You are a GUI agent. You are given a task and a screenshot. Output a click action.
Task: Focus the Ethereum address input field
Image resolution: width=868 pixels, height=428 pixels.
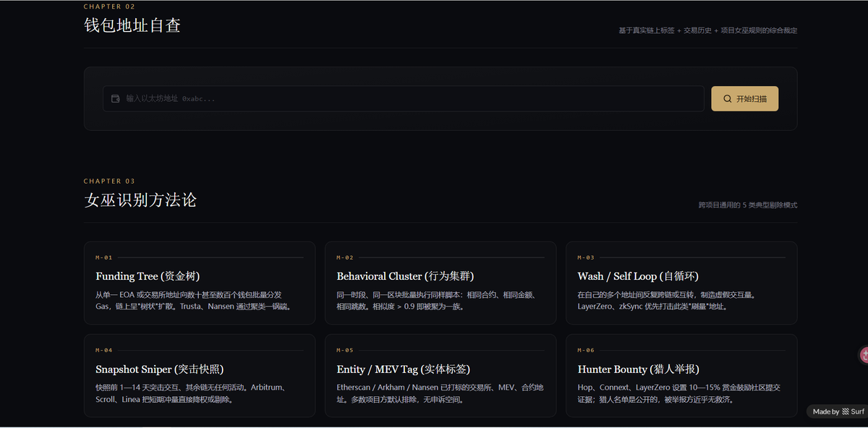tap(404, 98)
